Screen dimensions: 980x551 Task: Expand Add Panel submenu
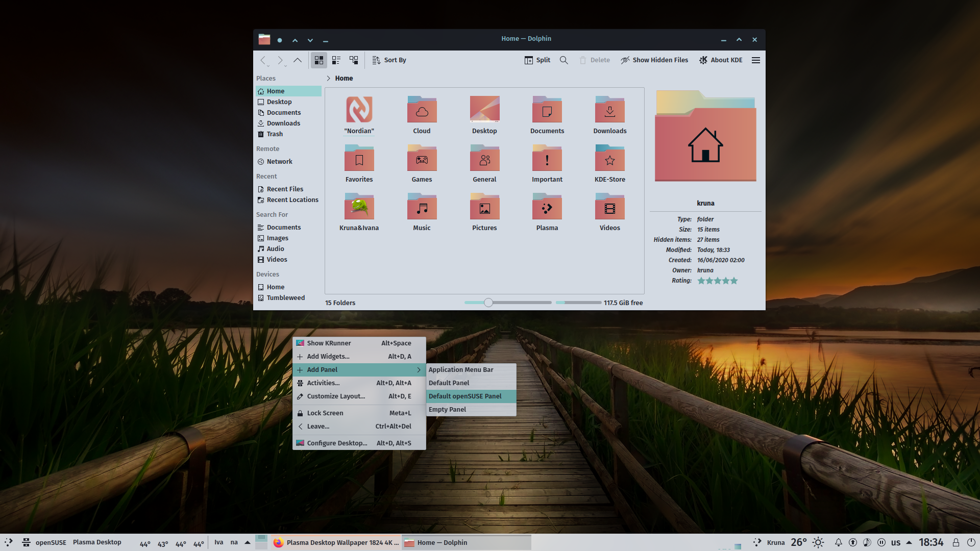tap(359, 370)
